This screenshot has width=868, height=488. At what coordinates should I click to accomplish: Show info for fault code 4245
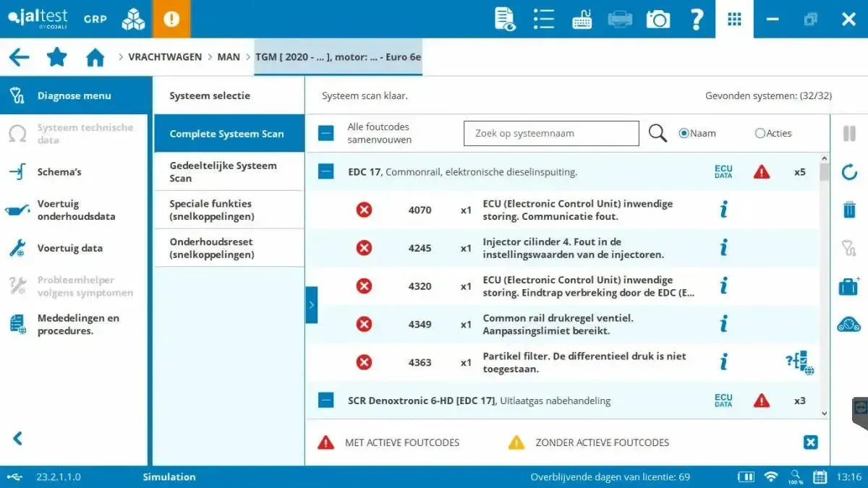click(x=724, y=247)
